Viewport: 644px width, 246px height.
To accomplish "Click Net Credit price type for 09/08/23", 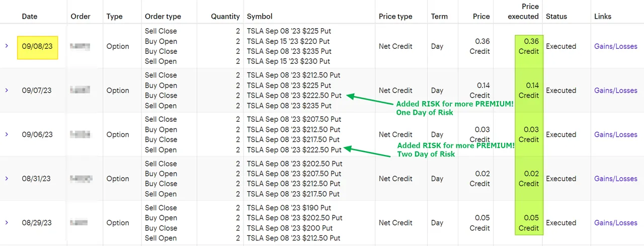I will [395, 46].
